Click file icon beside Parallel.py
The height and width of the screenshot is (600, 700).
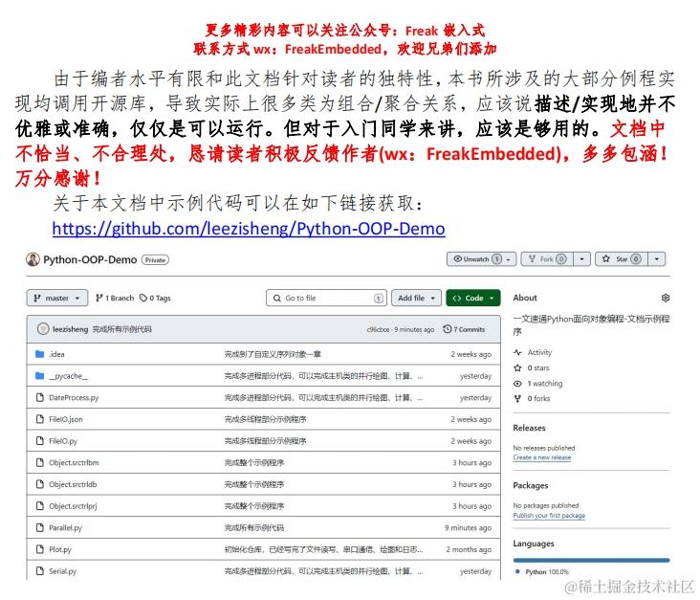click(40, 527)
